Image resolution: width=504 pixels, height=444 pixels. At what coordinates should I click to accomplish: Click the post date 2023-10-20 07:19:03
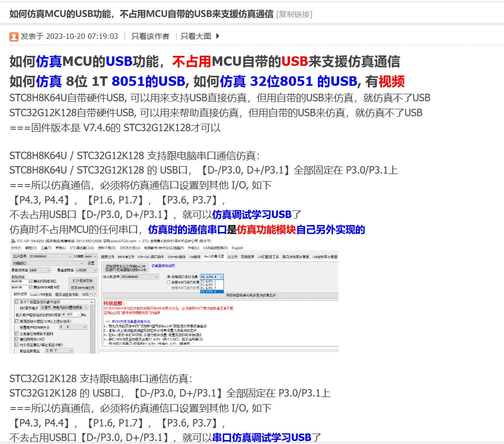(x=82, y=36)
